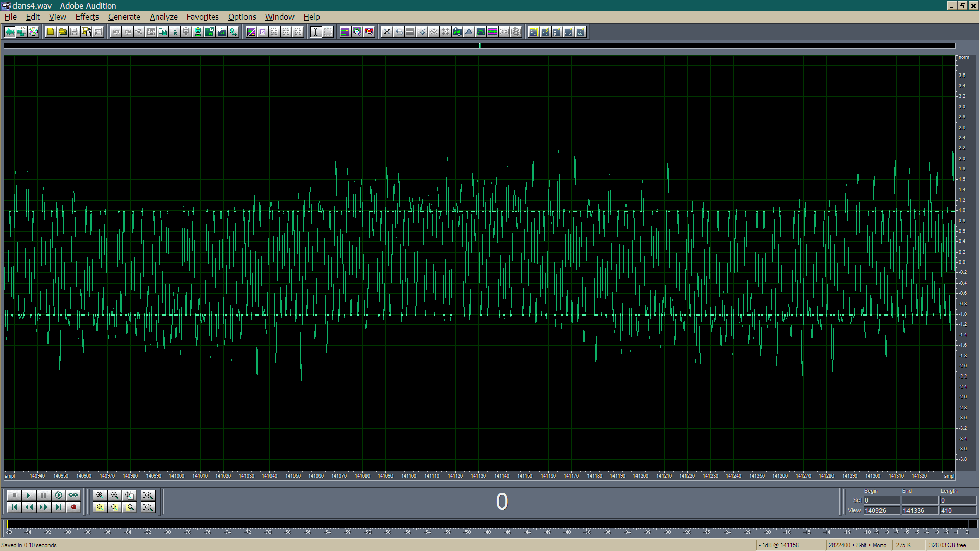Open the File menu

tap(11, 17)
